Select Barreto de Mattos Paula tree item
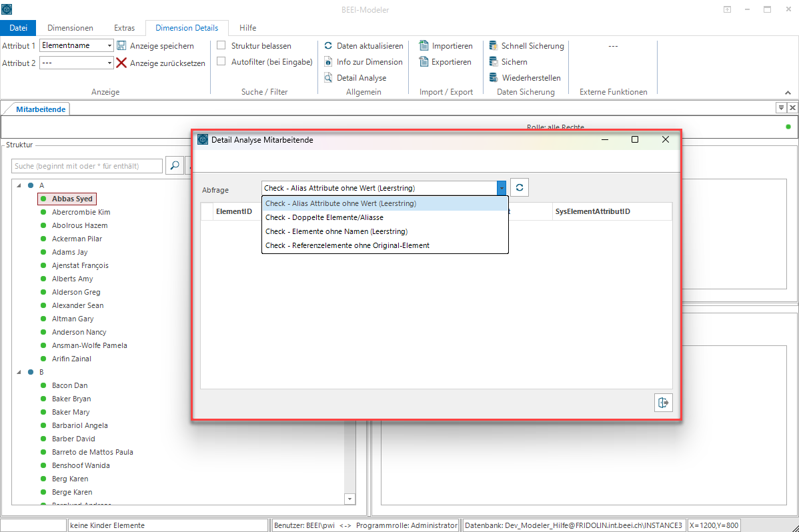Viewport: 799px width, 532px height. tap(92, 452)
